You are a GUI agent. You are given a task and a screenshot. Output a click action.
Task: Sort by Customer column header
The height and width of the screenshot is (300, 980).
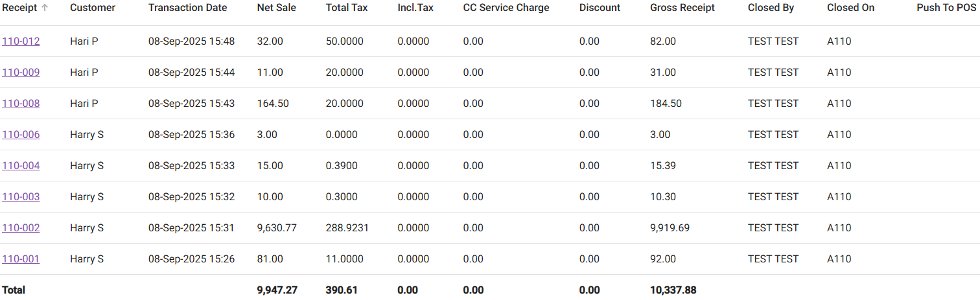[x=93, y=8]
